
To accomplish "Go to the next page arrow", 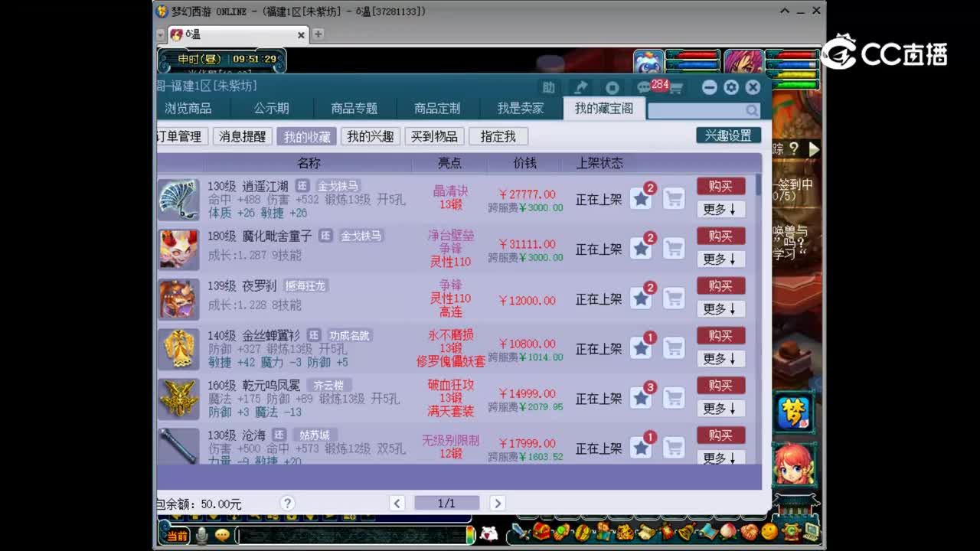I will (498, 503).
